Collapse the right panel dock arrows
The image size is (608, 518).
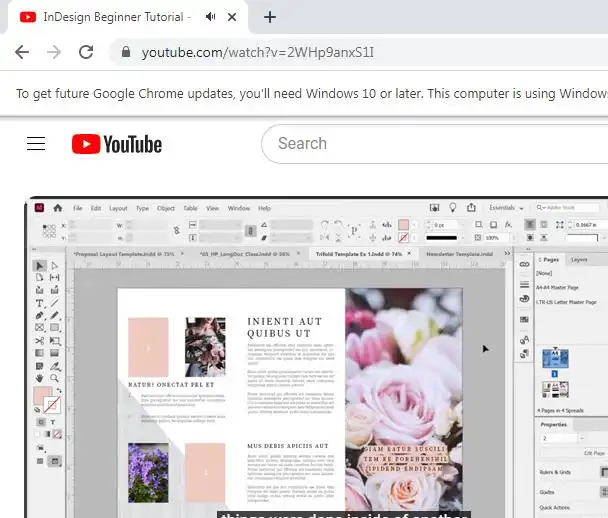coord(528,249)
